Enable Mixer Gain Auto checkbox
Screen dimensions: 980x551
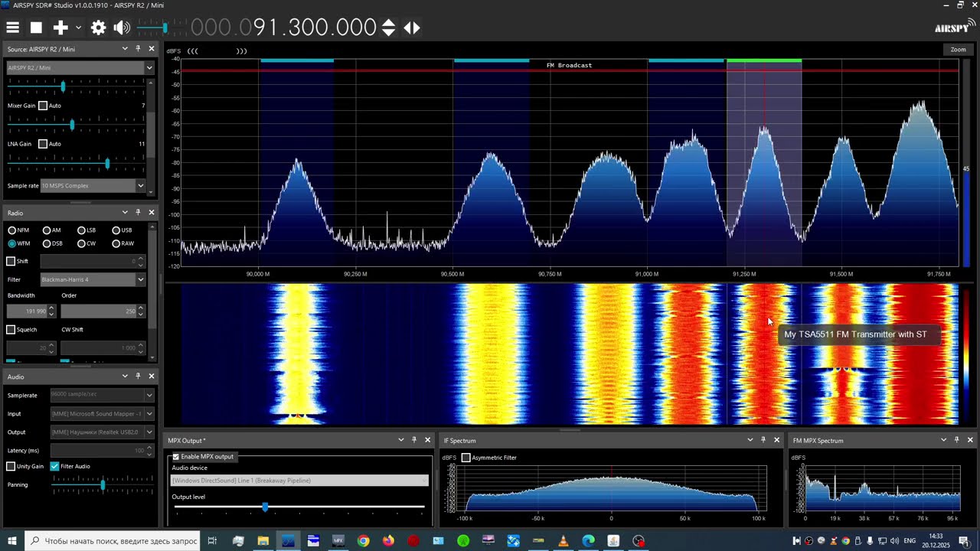point(43,106)
